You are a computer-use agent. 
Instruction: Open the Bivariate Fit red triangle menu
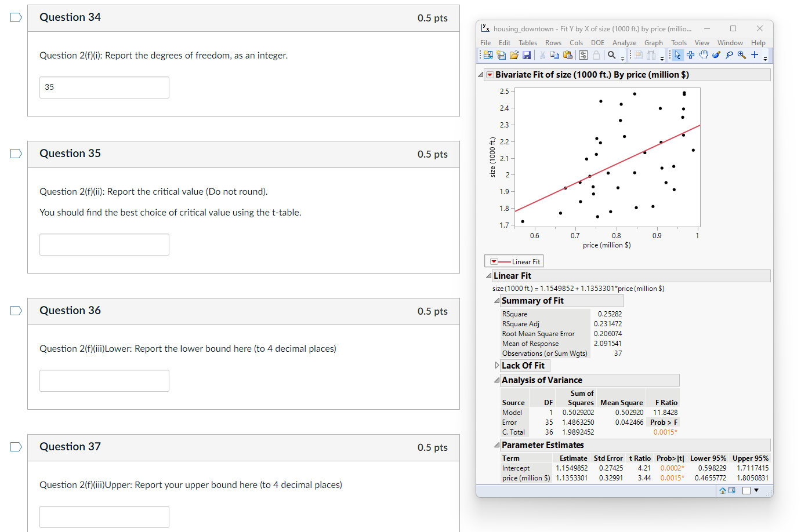tap(490, 75)
